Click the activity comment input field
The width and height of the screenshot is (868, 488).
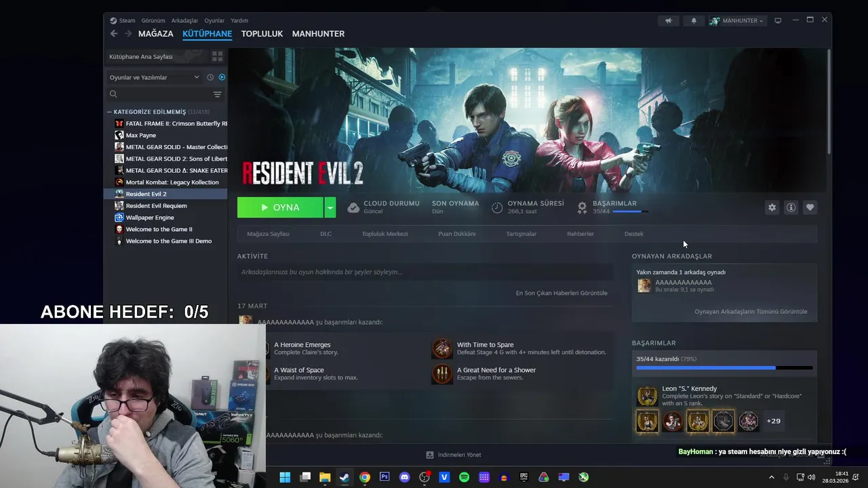pyautogui.click(x=425, y=272)
